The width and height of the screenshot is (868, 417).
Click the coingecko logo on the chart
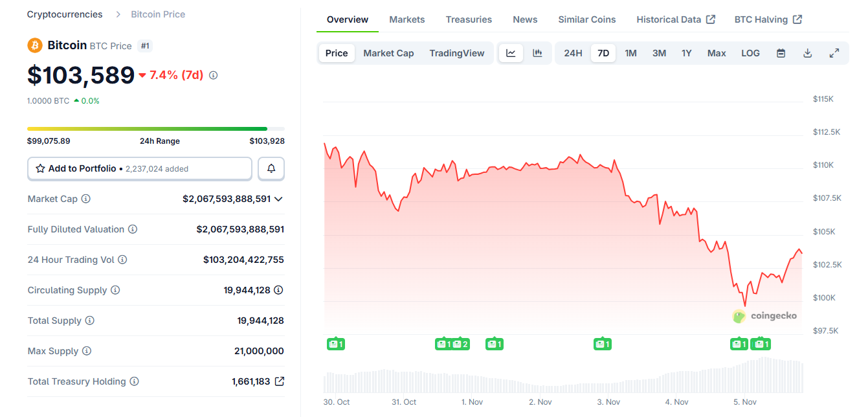click(x=766, y=316)
